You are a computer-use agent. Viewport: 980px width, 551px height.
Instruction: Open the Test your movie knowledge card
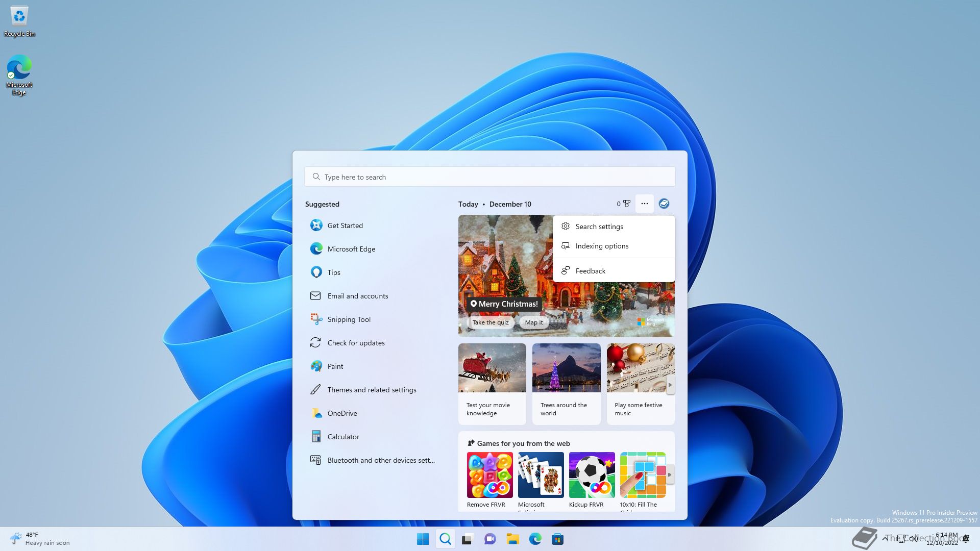[492, 384]
